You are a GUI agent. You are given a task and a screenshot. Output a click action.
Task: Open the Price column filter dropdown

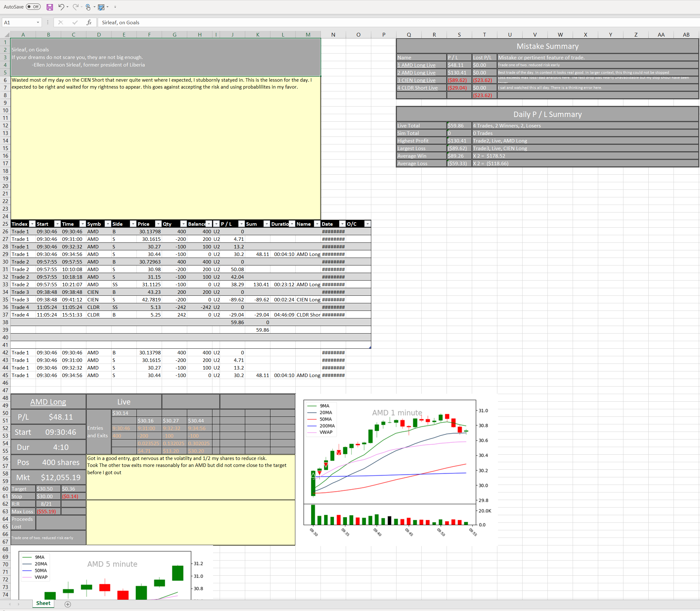pos(158,224)
